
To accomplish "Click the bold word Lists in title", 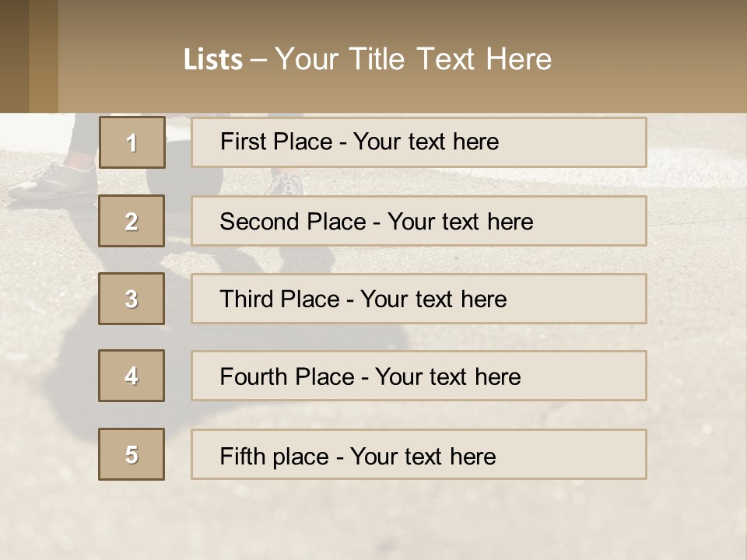I will click(x=212, y=60).
